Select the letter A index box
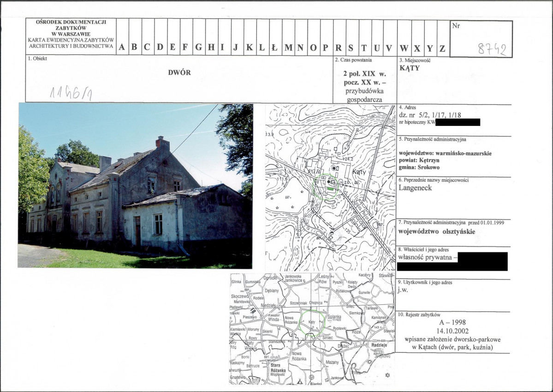This screenshot has height=392, width=553. pos(122,37)
